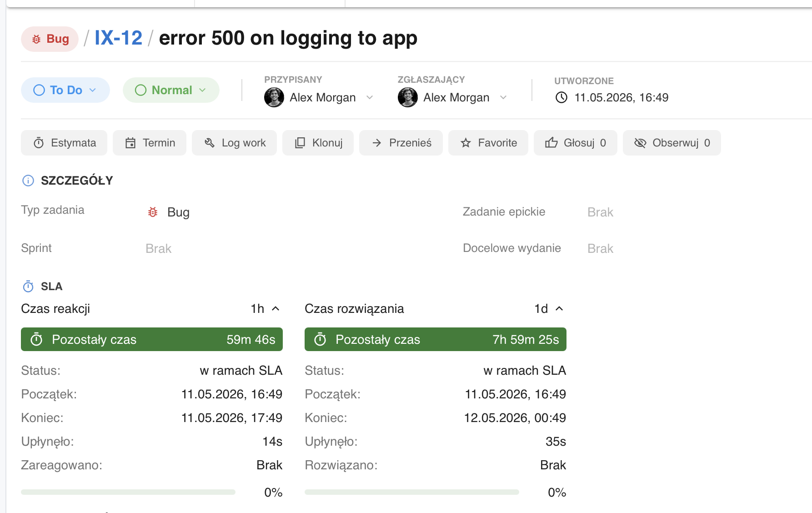This screenshot has width=812, height=513.
Task: Click the crossed-eye icon in Obserwuj
Action: click(640, 143)
